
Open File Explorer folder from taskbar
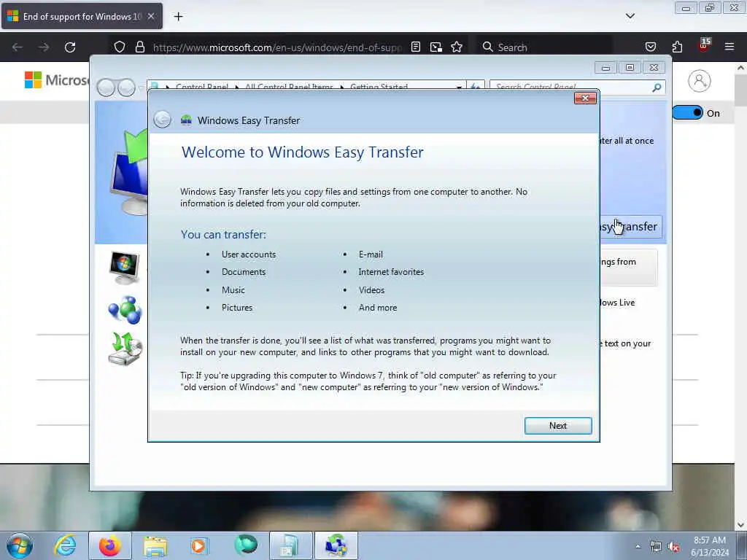click(x=155, y=546)
